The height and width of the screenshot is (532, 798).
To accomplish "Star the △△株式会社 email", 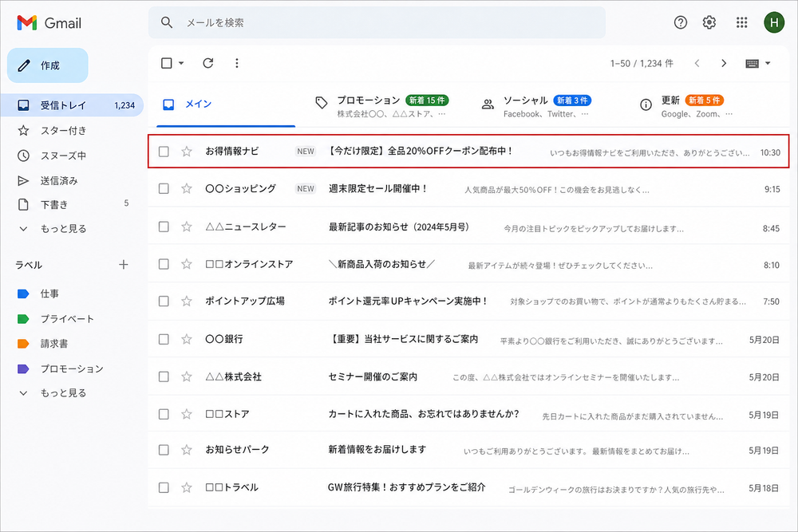I will click(187, 376).
